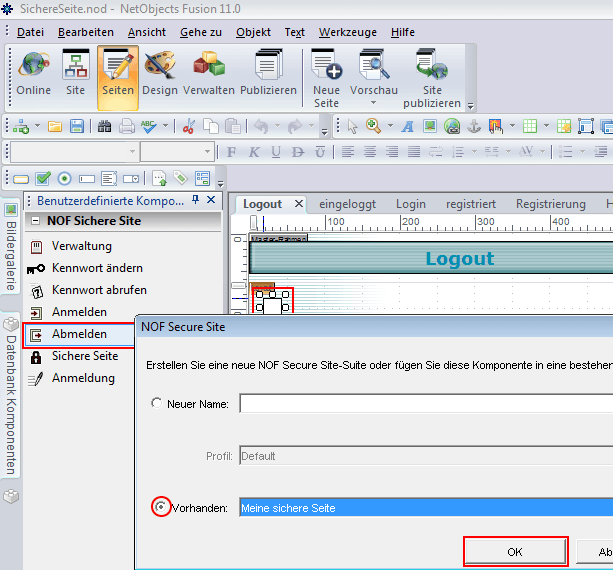Switch to Seiten view

(x=118, y=77)
